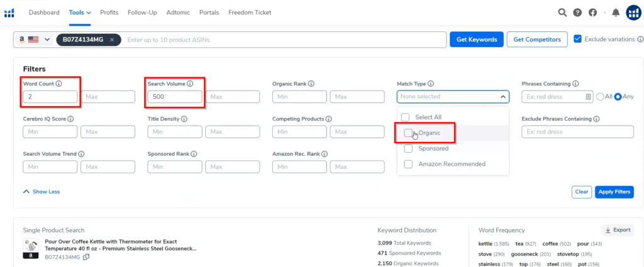Click the Get Keywords button
This screenshot has height=267, width=644.
click(x=477, y=40)
